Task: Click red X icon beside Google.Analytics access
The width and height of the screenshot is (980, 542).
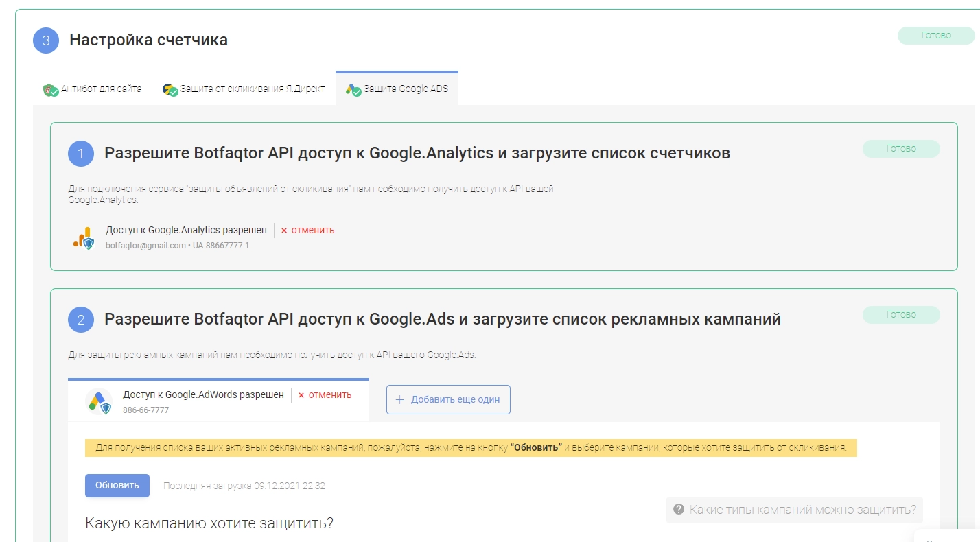Action: coord(284,231)
